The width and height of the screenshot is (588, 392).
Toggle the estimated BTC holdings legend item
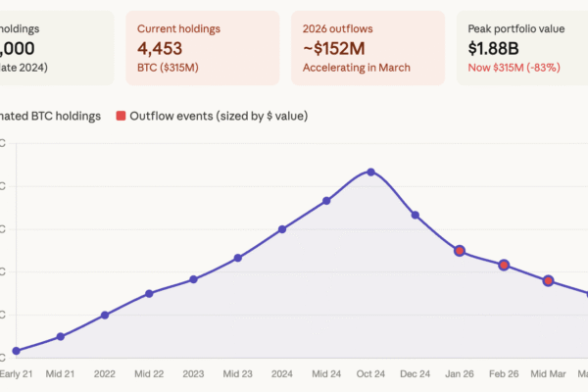pos(49,117)
